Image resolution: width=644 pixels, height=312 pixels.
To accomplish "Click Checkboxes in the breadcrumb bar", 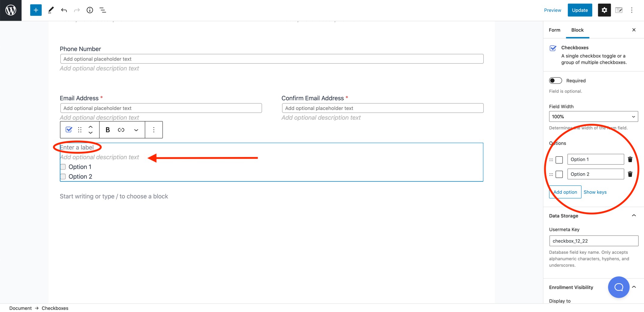I will pos(55,308).
